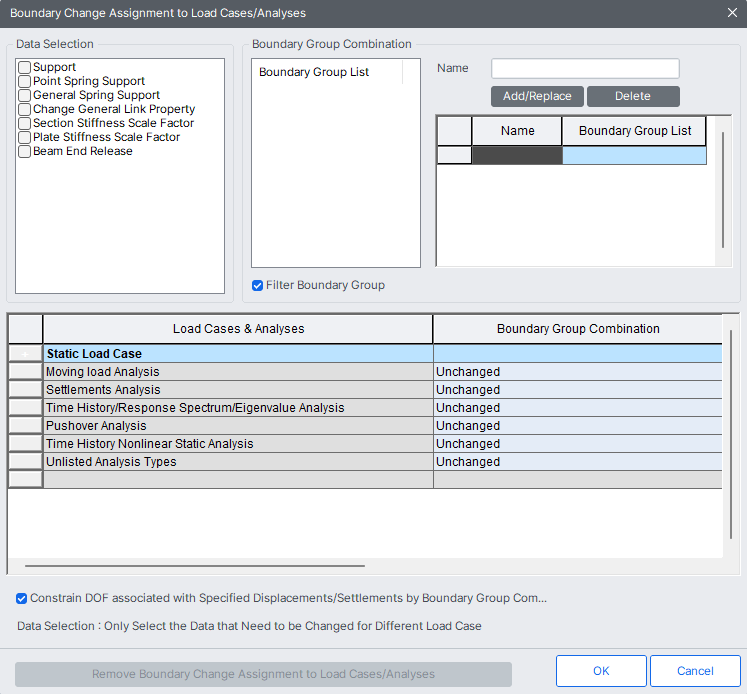
Task: Select the Pushover Analysis row
Action: (x=238, y=426)
